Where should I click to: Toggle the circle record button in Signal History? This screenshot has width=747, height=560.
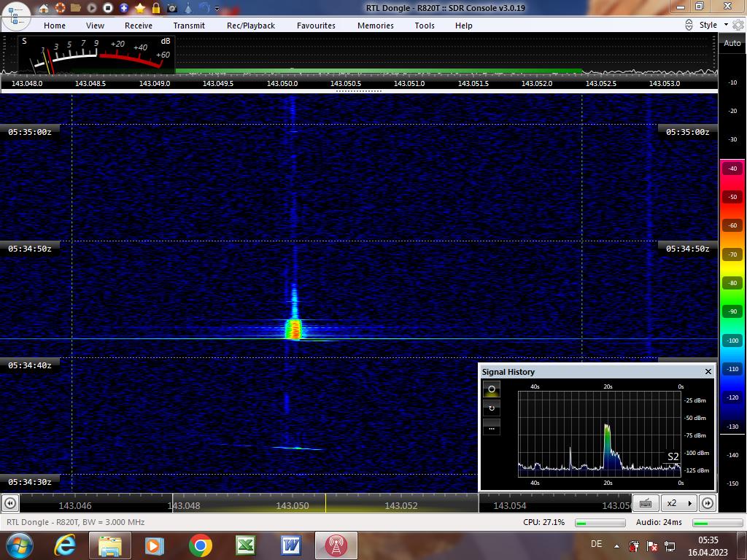492,389
